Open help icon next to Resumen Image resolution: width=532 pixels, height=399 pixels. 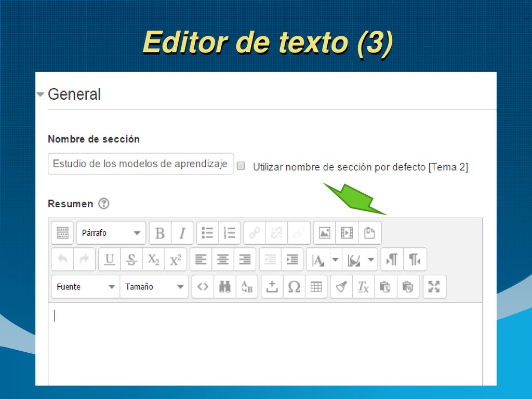[104, 204]
